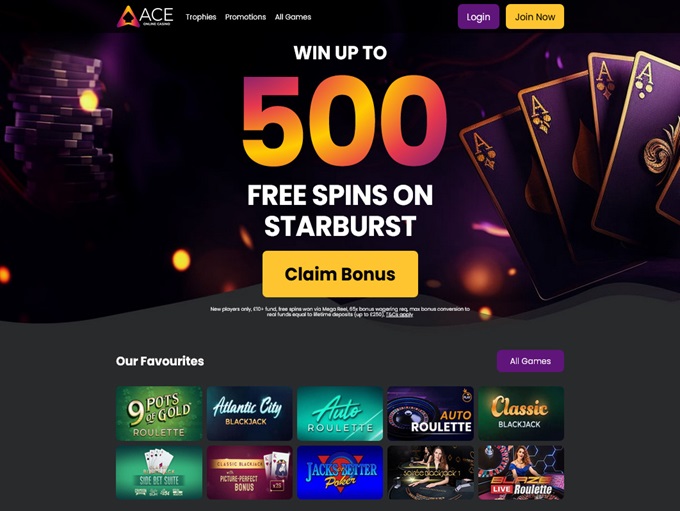Open the Atlantic City Blackjack game tile
The height and width of the screenshot is (511, 680).
coord(249,413)
